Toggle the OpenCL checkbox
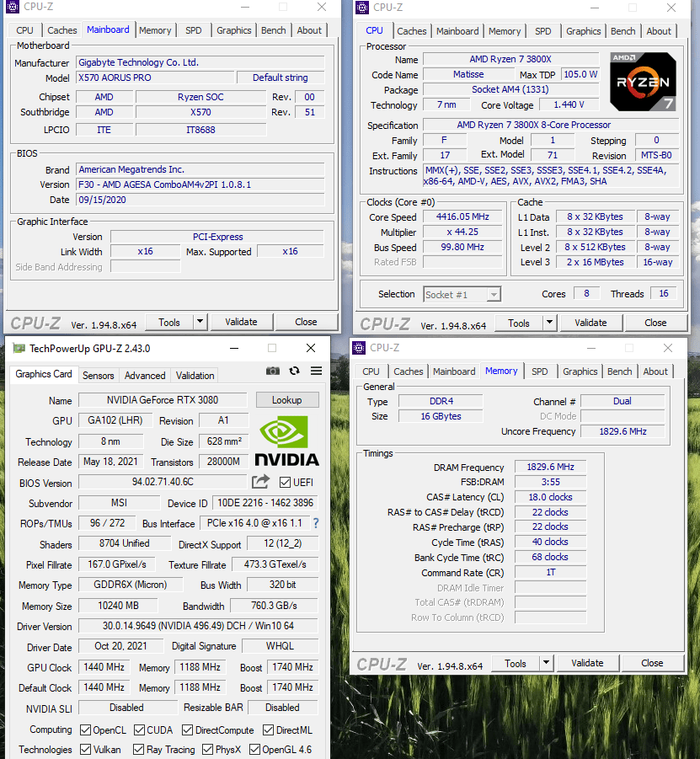Viewport: 700px width, 759px height. tap(86, 730)
